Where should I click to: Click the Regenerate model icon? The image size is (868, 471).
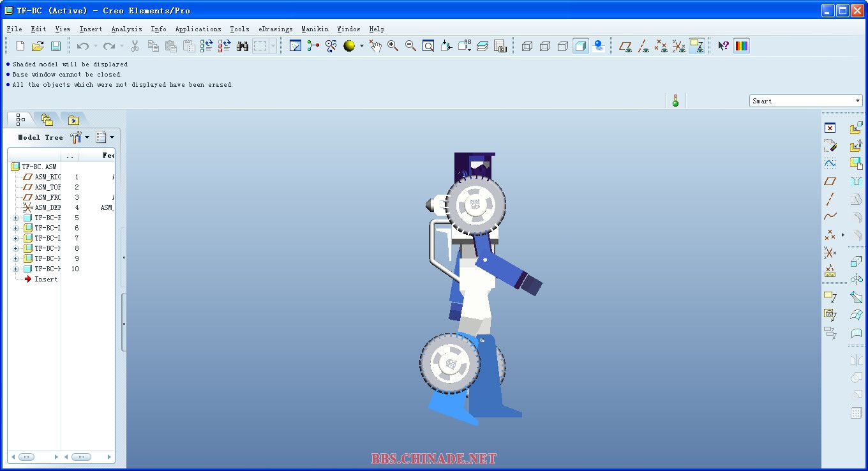click(206, 46)
